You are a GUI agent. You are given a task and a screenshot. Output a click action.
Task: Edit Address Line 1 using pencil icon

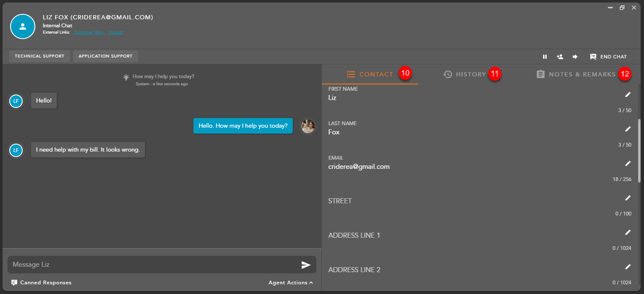(628, 232)
